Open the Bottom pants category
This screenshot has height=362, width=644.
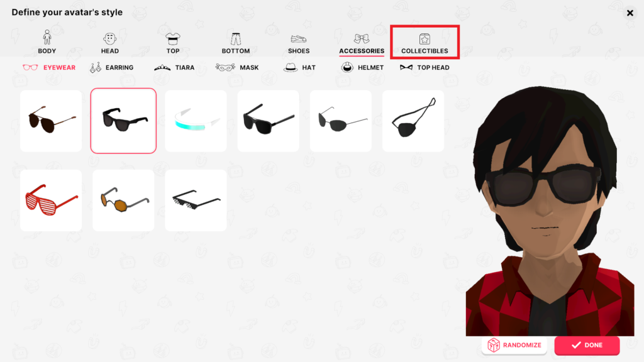tap(236, 43)
